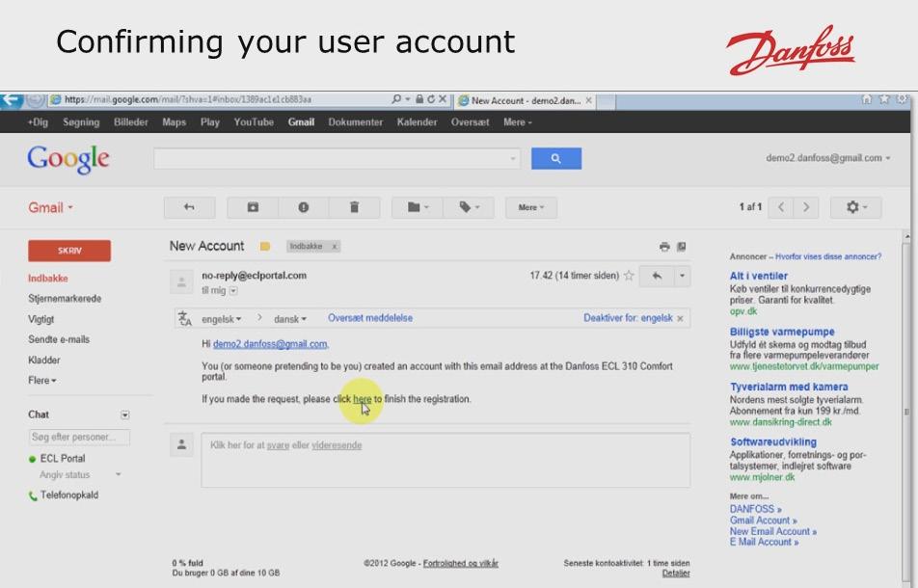Reply using the arrow button beside the star

coord(657,276)
